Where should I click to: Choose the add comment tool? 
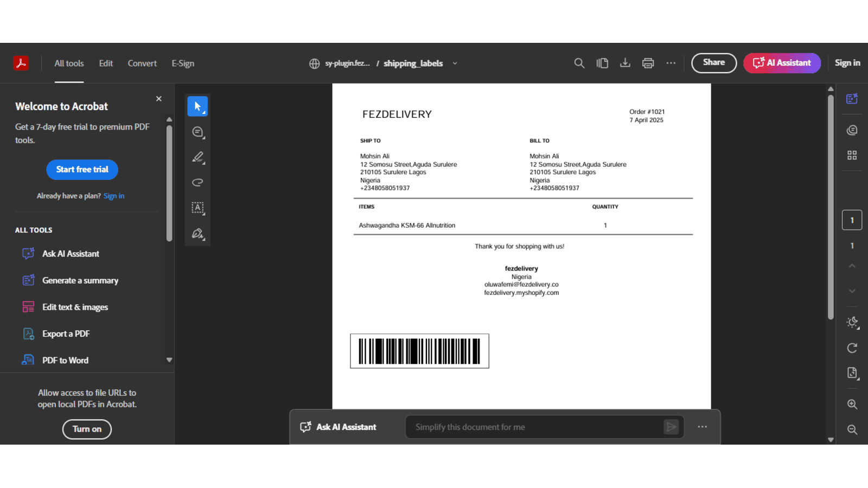tap(197, 132)
